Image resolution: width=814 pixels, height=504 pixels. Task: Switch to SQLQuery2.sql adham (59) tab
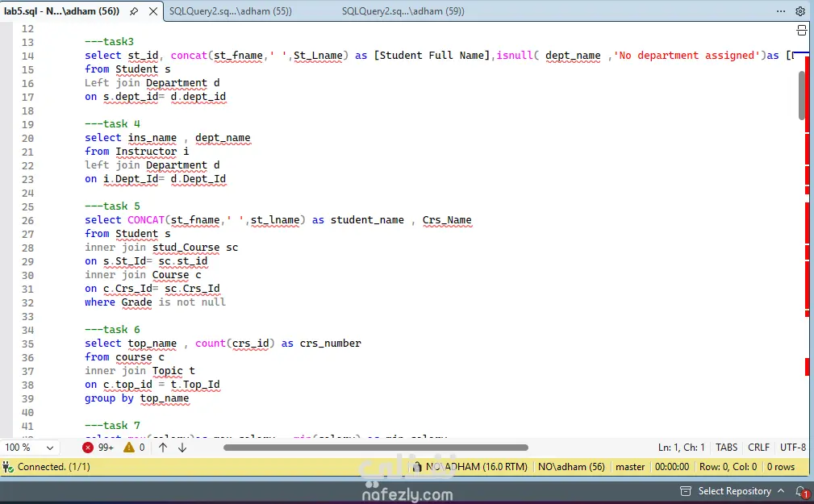[x=403, y=11]
